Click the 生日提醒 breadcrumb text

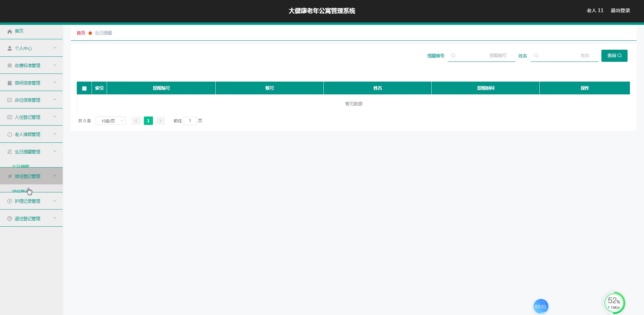(x=103, y=33)
